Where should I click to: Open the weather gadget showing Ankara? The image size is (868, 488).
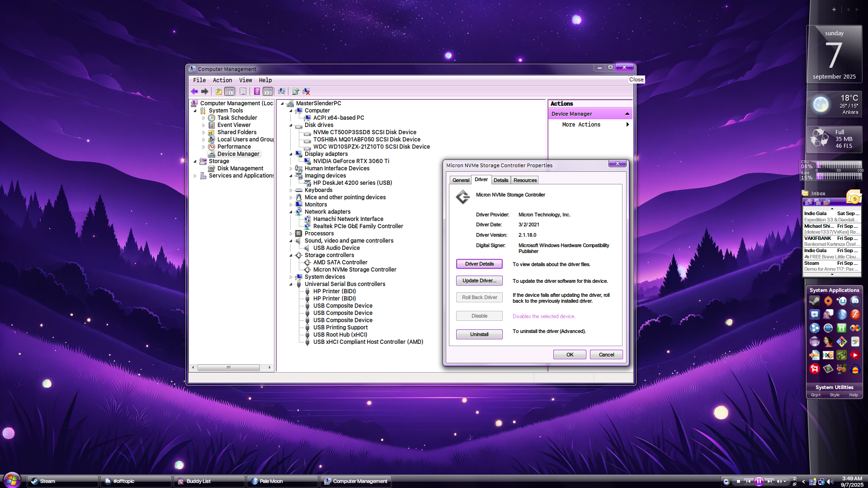click(834, 104)
